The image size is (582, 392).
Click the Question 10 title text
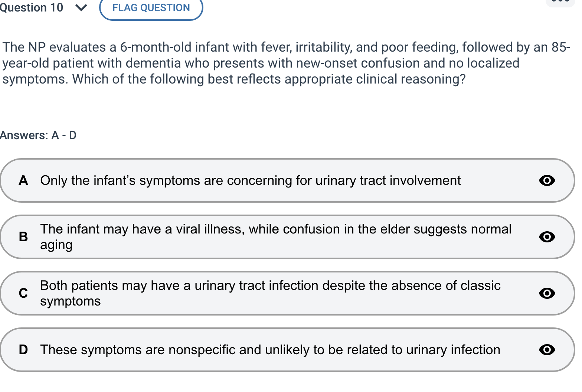point(32,7)
